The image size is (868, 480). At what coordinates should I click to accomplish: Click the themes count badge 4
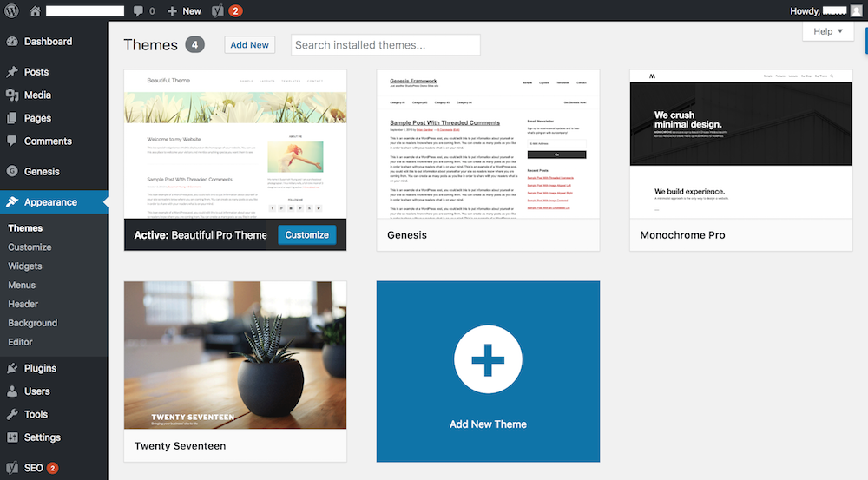point(194,45)
